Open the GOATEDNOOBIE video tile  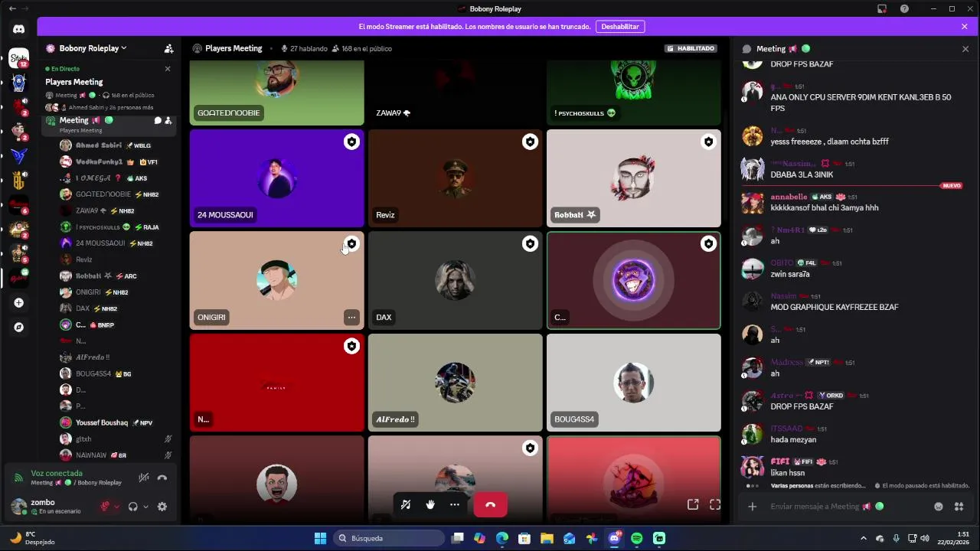276,93
